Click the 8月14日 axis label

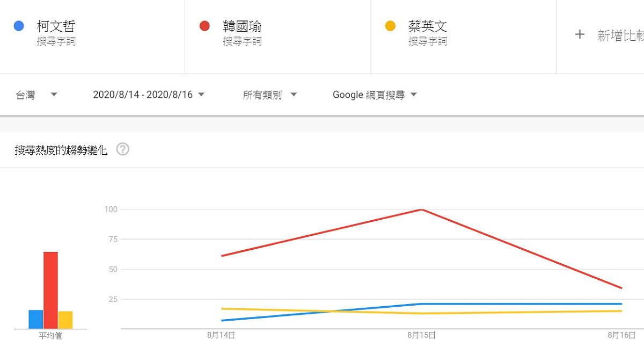[221, 335]
